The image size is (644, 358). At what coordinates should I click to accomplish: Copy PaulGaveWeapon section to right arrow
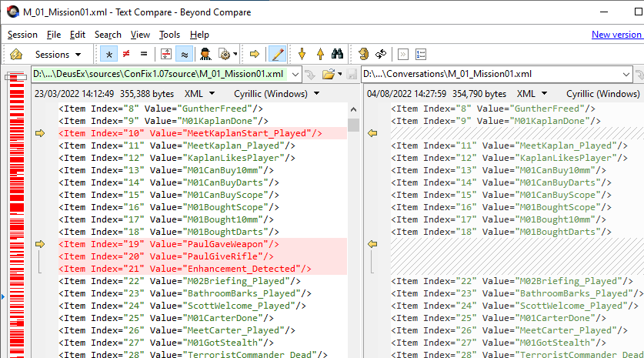pos(40,244)
